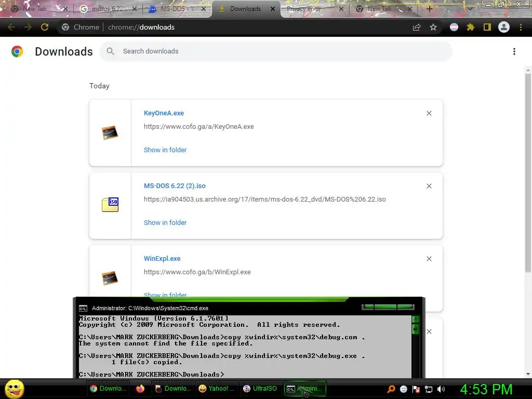The height and width of the screenshot is (399, 532).
Task: Remove WinExpl.exe from the downloads list
Action: [x=429, y=259]
